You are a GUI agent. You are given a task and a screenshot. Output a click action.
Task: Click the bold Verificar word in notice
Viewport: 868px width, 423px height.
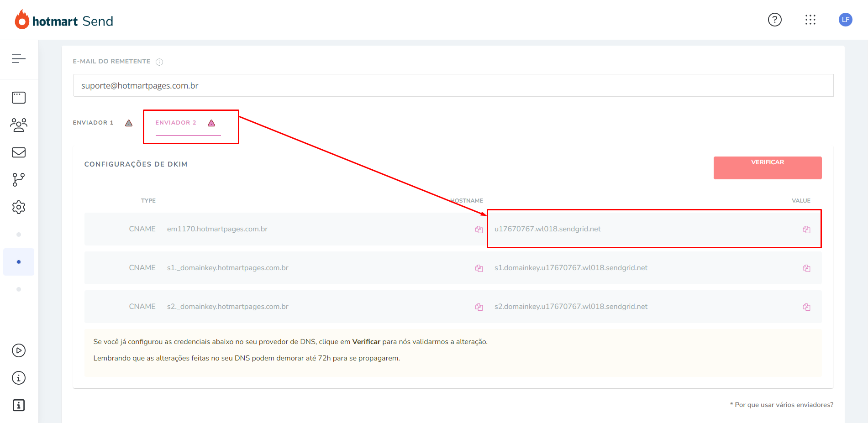click(x=366, y=342)
